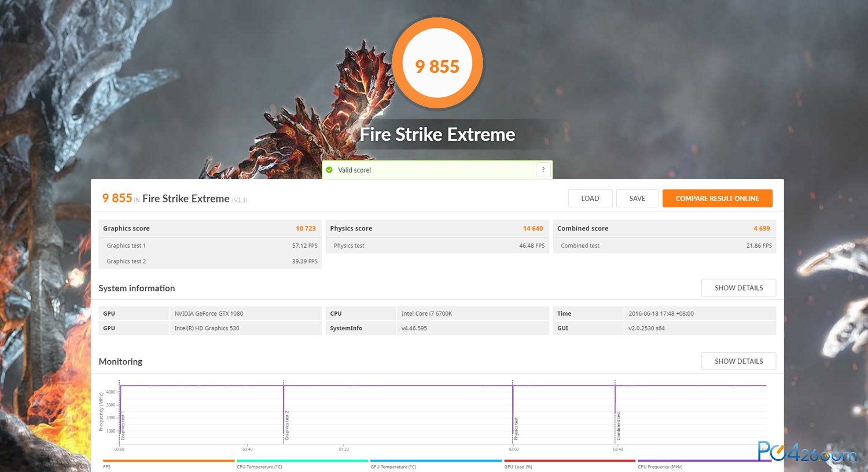868x472 pixels.
Task: Show details for Monitoring section
Action: tap(738, 361)
